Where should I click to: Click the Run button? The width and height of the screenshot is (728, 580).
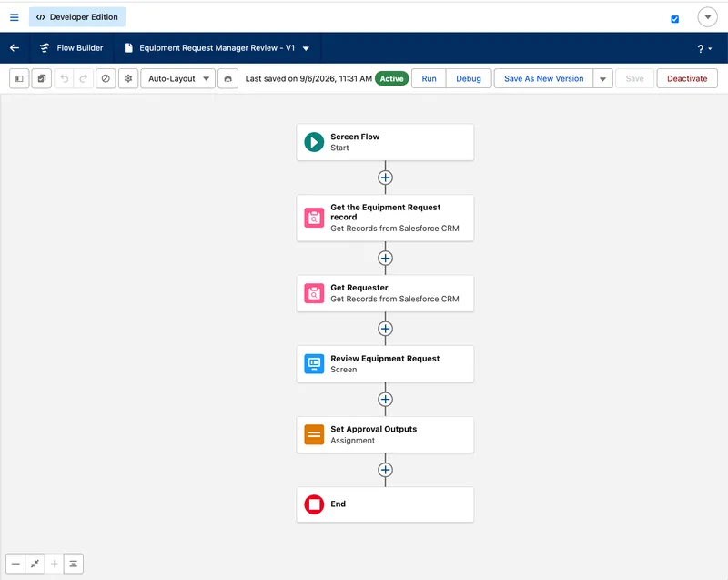click(429, 78)
